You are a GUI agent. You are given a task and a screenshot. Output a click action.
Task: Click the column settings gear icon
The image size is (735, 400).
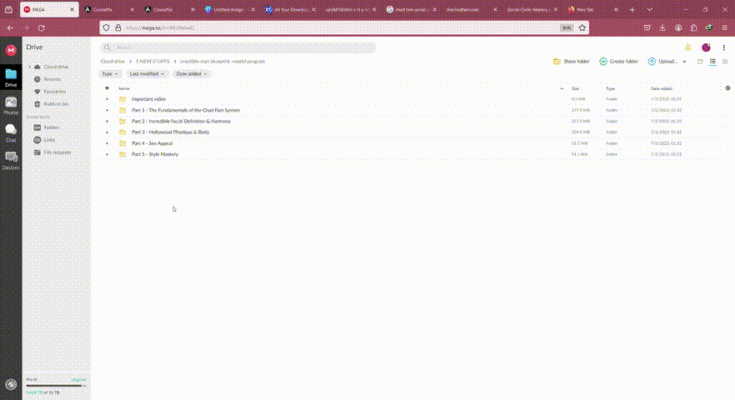pos(727,88)
